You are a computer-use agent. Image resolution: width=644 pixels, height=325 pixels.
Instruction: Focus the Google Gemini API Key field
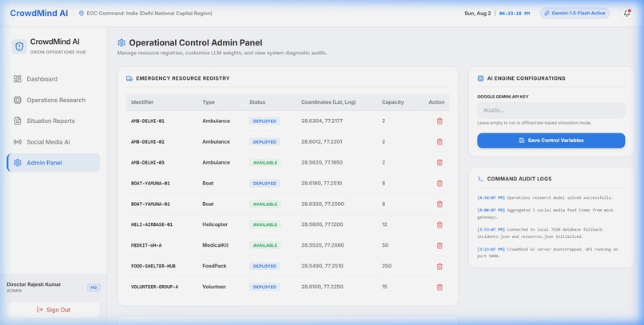click(551, 110)
